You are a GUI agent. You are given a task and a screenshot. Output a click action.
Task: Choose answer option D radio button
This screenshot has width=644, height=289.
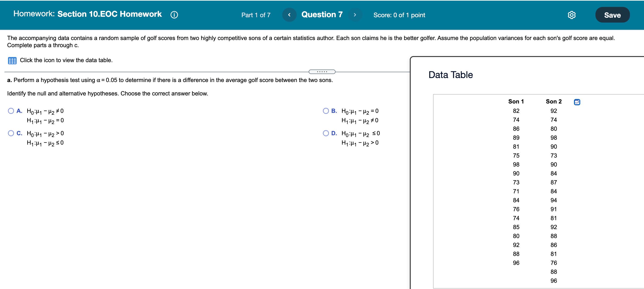tap(326, 133)
